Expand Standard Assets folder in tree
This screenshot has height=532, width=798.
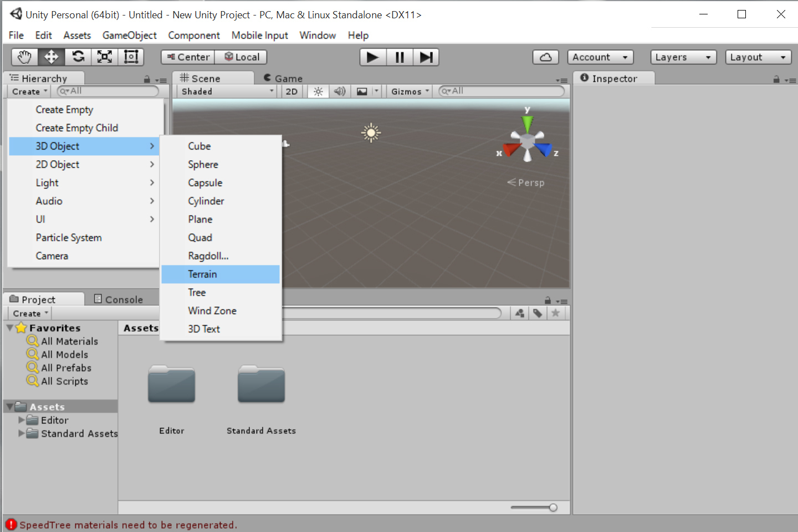pyautogui.click(x=22, y=433)
